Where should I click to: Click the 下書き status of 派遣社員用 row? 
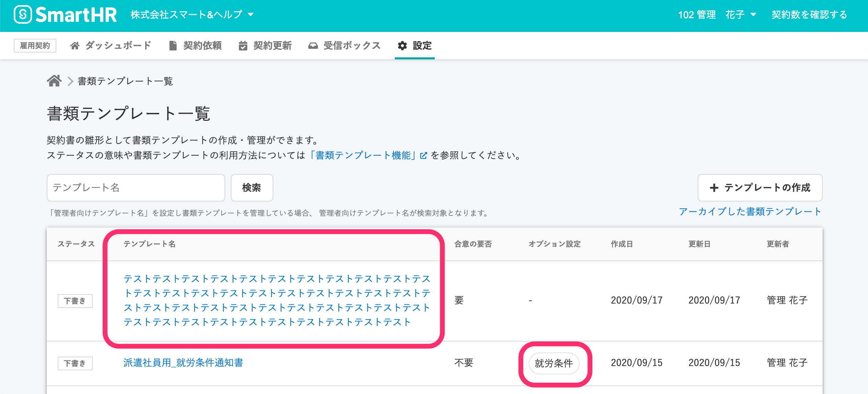click(x=75, y=363)
